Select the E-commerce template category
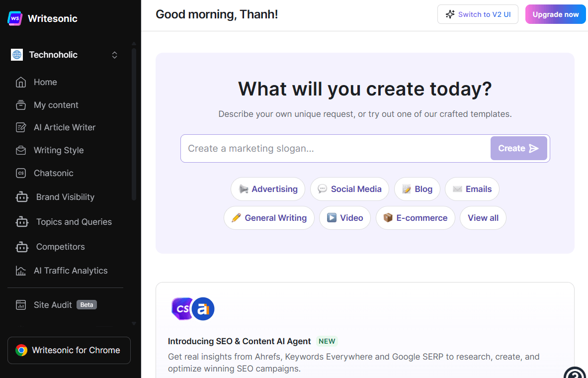Viewport: 588px width, 378px height. tap(416, 218)
